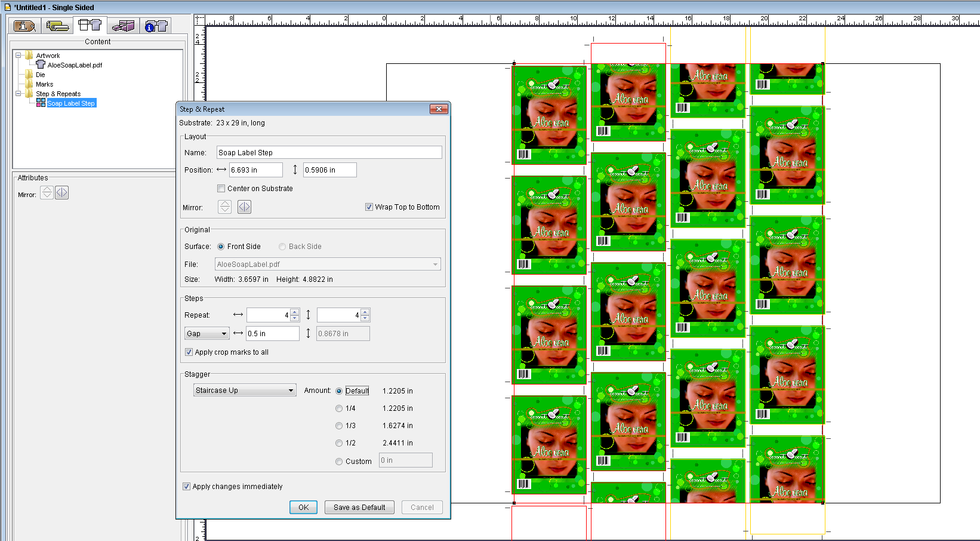This screenshot has width=980, height=541.
Task: Collapse the Artwork folder in tree
Action: point(19,56)
